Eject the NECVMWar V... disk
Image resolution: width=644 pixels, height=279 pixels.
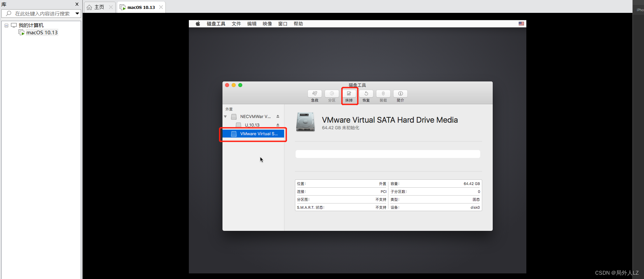pyautogui.click(x=278, y=116)
